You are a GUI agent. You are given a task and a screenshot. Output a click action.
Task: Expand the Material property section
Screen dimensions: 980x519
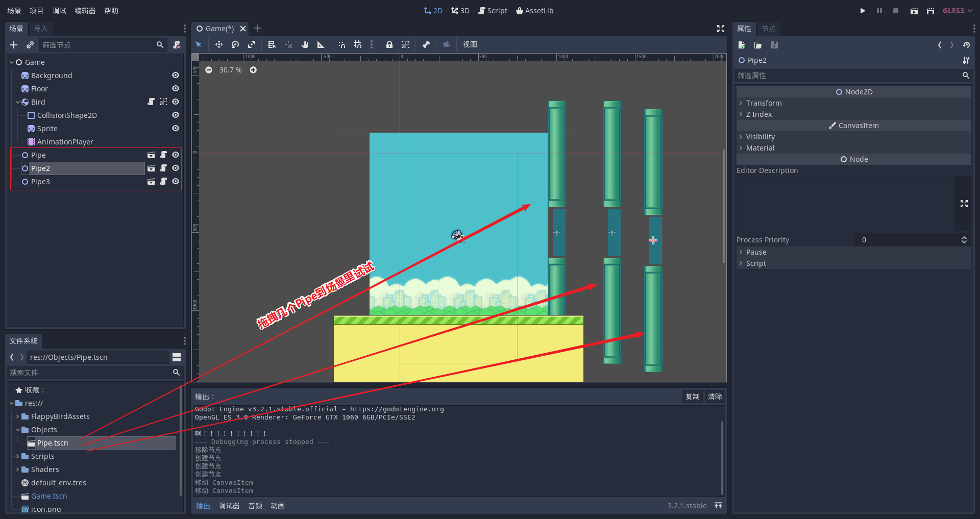pyautogui.click(x=853, y=148)
